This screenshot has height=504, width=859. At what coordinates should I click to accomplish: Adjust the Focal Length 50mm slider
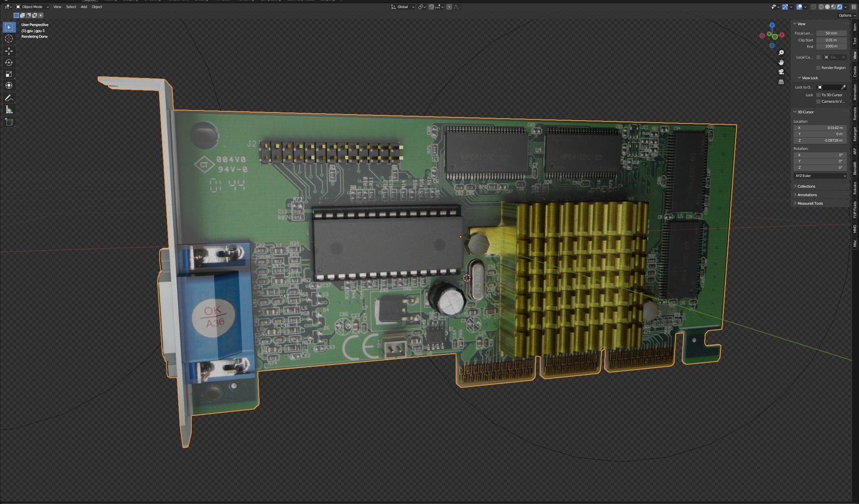coord(831,33)
